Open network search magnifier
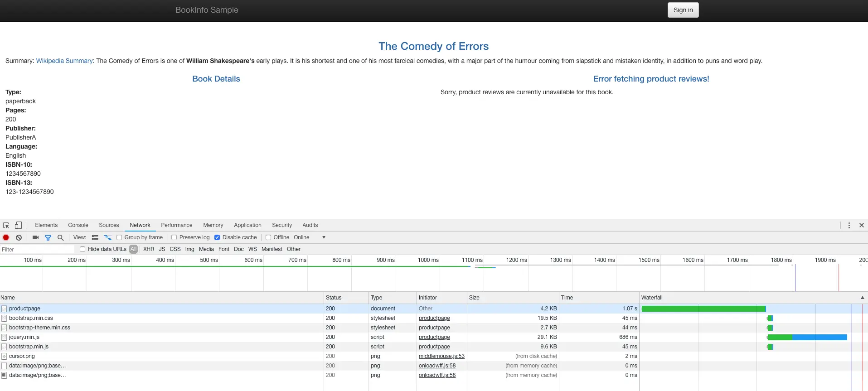Screen dimensions: 868x391 [60, 237]
